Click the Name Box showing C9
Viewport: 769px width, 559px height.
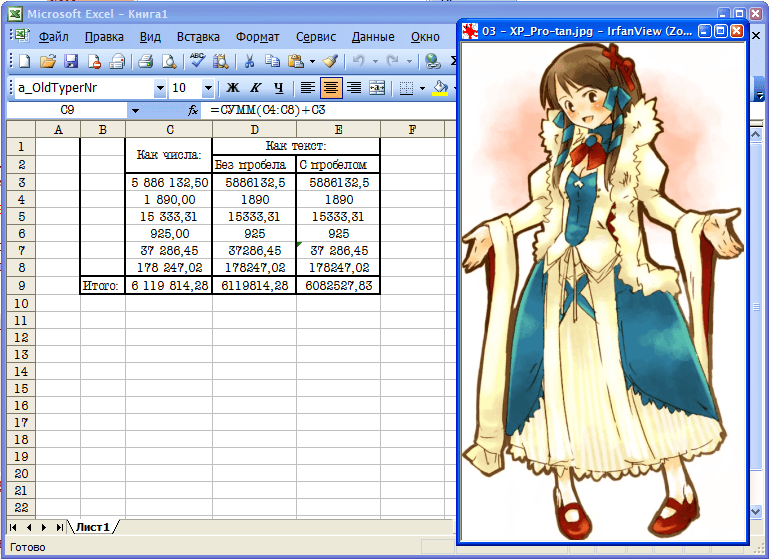[67, 110]
